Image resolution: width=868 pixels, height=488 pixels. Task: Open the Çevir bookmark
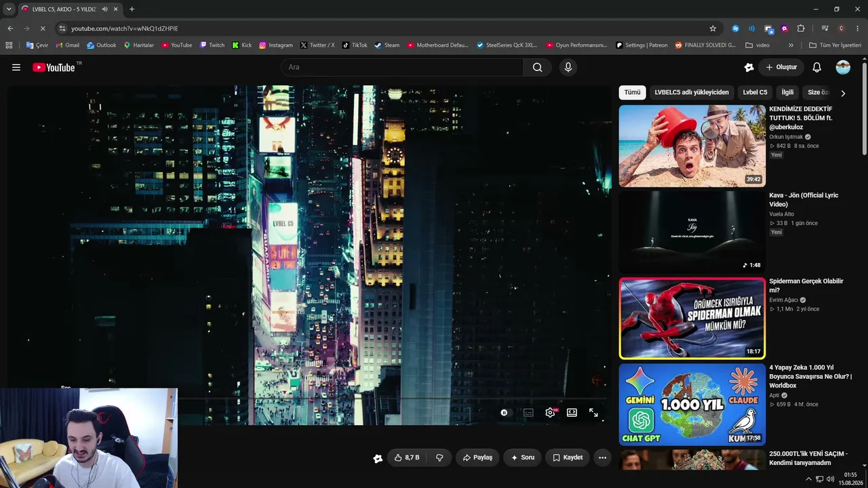(37, 45)
